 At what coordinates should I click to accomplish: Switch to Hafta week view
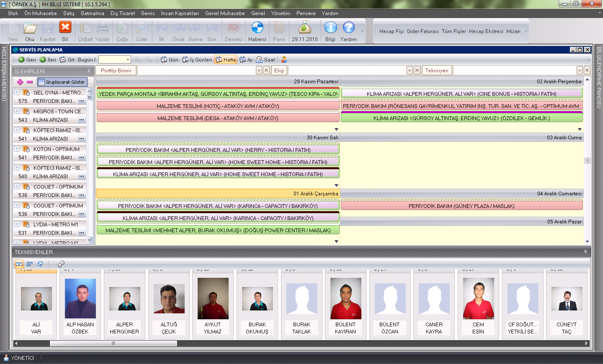tap(225, 60)
